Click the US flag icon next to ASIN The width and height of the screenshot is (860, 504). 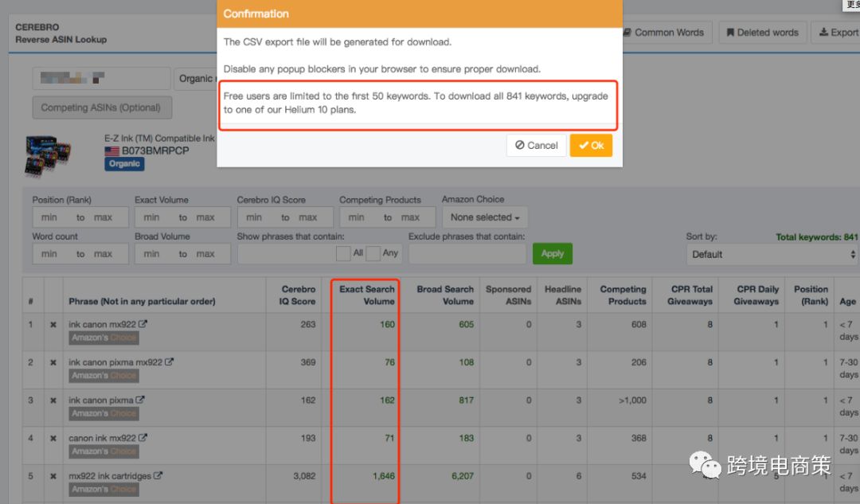(x=112, y=150)
